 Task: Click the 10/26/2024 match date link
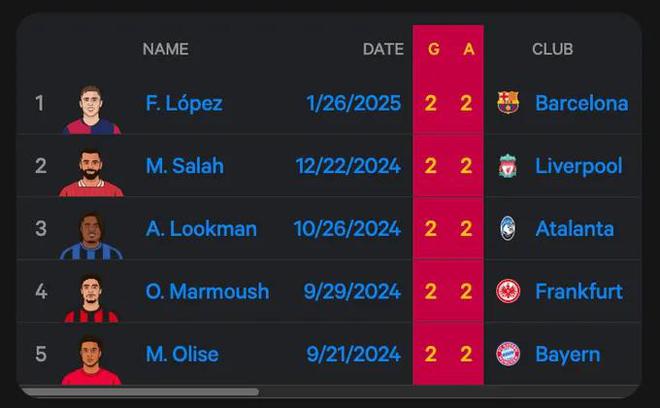[x=347, y=229]
